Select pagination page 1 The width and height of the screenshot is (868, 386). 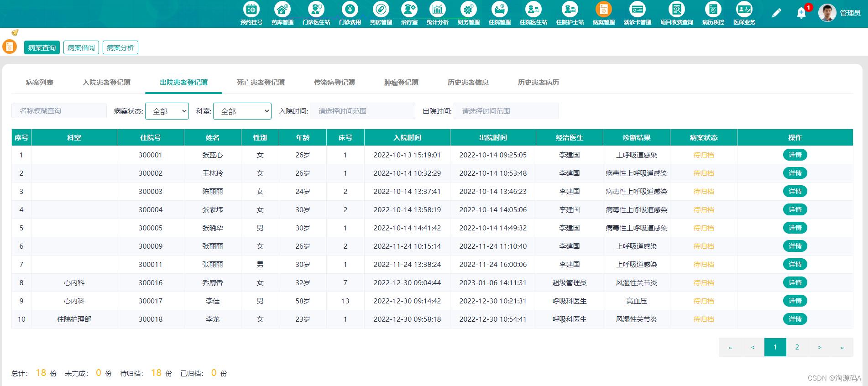click(775, 347)
